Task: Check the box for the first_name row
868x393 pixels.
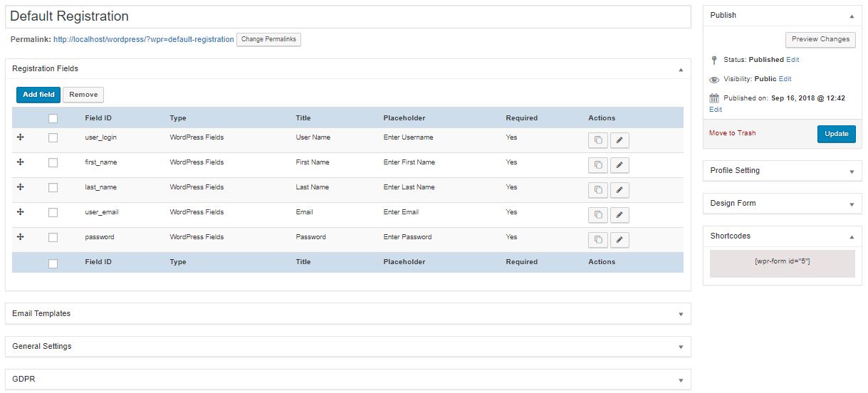Action: click(53, 162)
